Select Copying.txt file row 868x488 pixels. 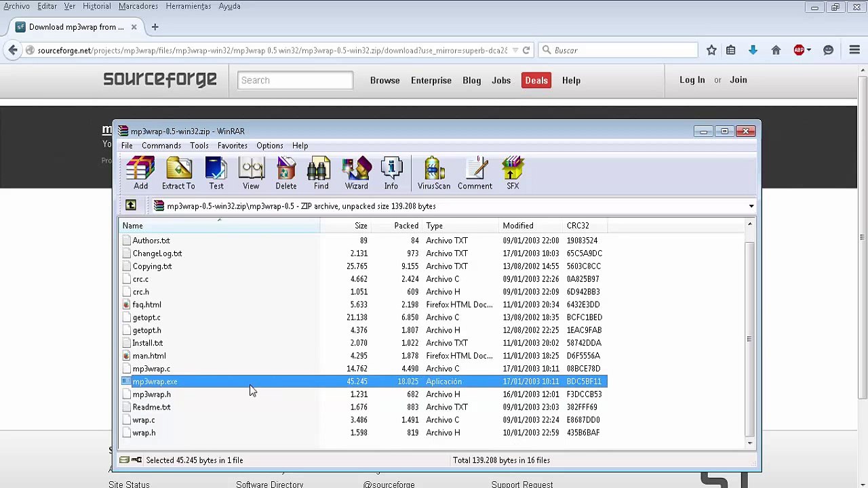click(363, 266)
